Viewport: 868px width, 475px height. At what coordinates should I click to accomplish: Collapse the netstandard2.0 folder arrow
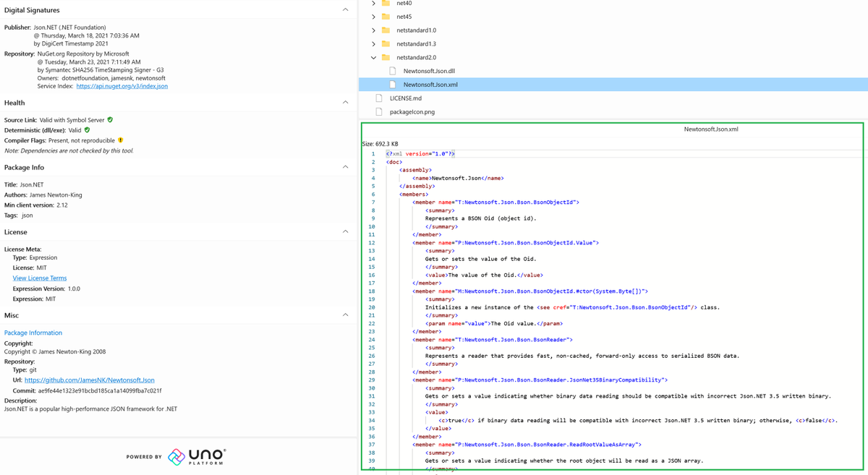coord(373,58)
